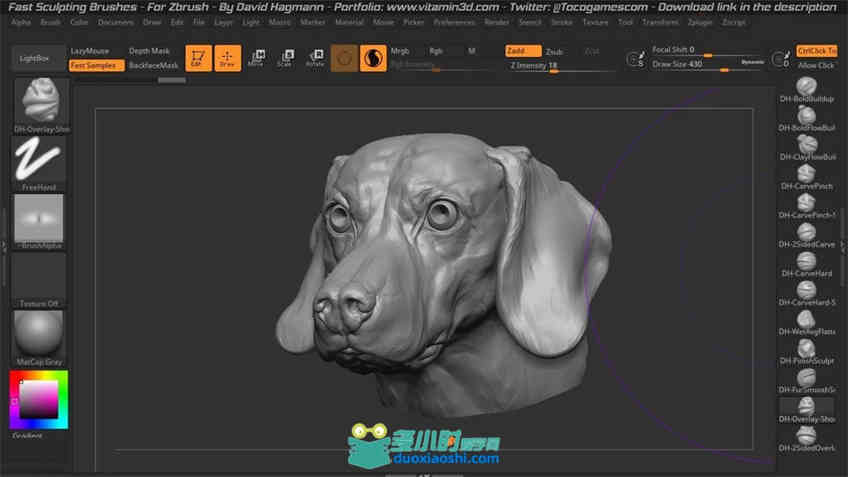Open the Texture Off picker

(39, 280)
